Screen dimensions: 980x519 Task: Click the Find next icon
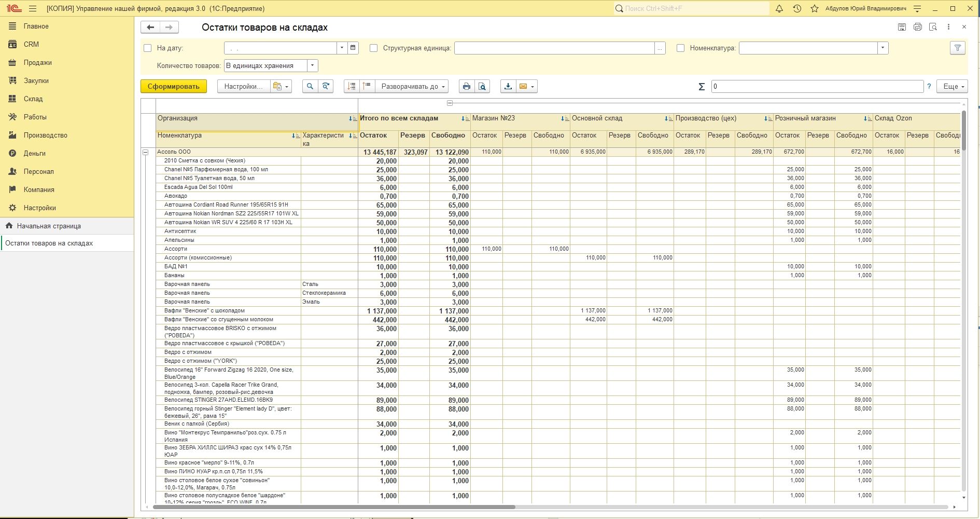click(x=326, y=86)
